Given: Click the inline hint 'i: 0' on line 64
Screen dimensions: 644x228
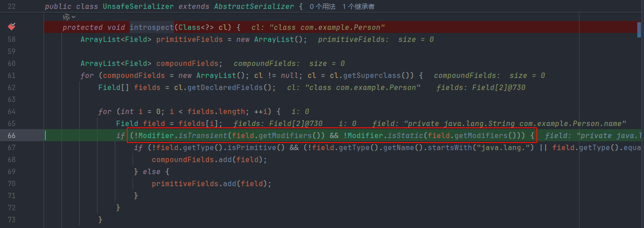Looking at the screenshot, I should (x=300, y=111).
